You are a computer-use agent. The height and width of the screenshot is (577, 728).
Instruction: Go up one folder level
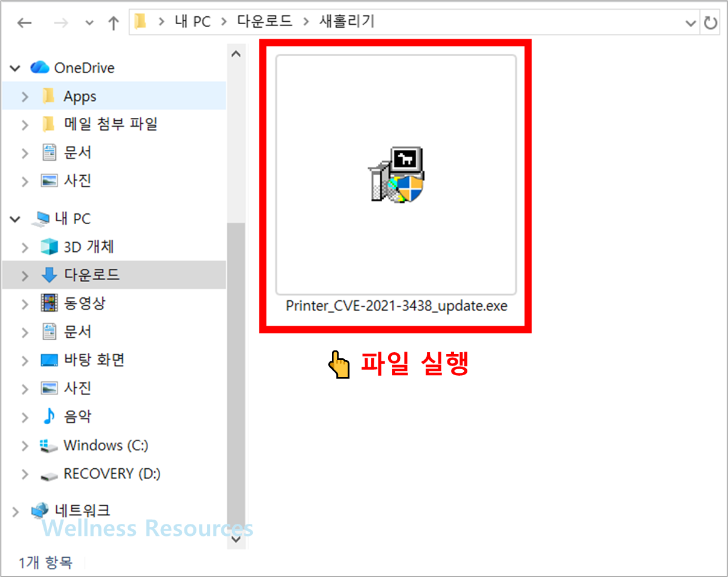point(113,23)
